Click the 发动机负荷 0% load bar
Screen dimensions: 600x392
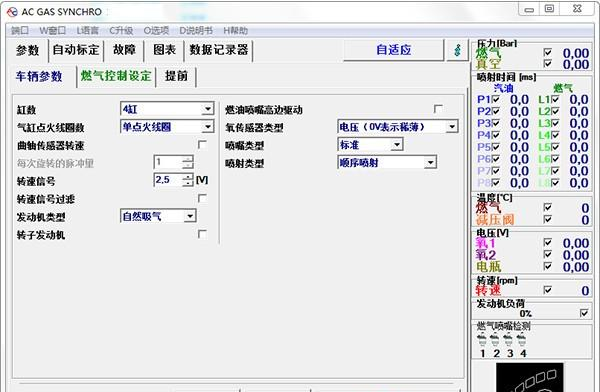click(x=526, y=314)
